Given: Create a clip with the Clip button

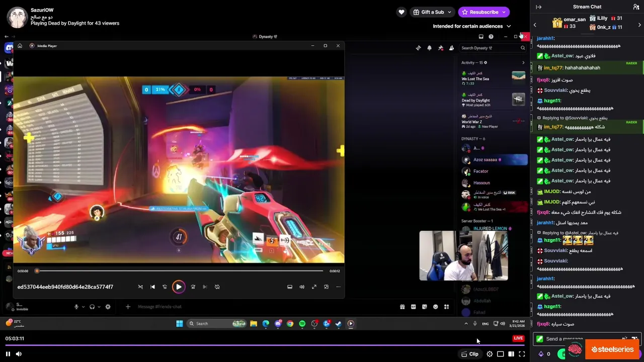Looking at the screenshot, I should coord(470,354).
